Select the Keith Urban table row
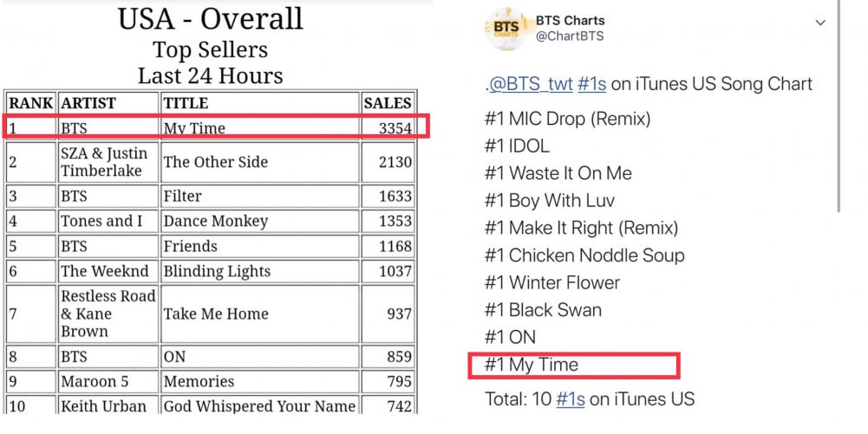This screenshot has width=868, height=434. point(211,405)
